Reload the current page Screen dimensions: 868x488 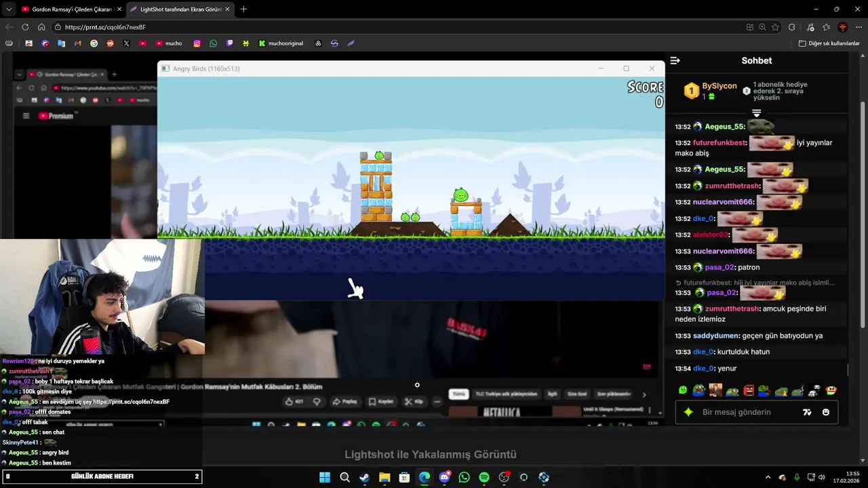[25, 27]
